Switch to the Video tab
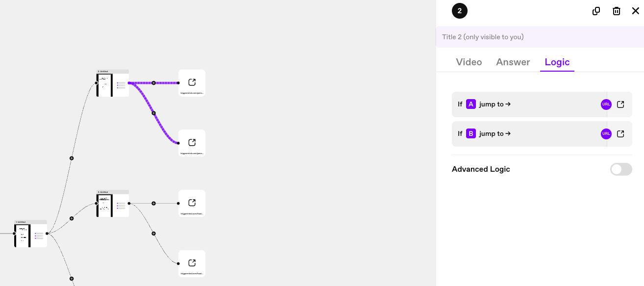644x286 pixels. [x=469, y=62]
